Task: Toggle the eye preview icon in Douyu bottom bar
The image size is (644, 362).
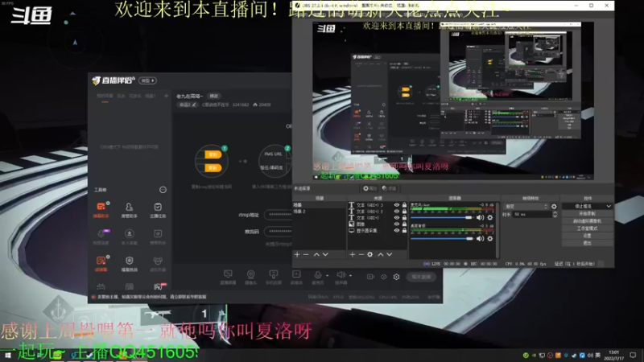Action: (x=384, y=277)
